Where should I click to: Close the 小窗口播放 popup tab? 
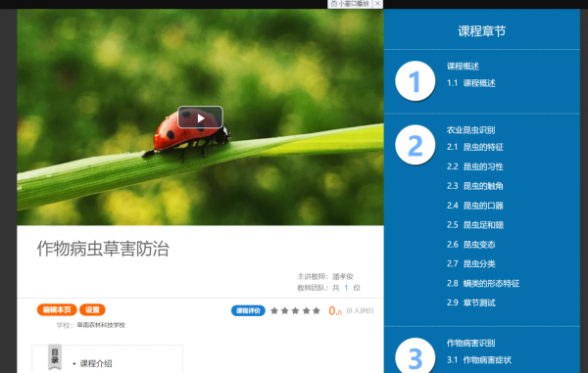[377, 4]
